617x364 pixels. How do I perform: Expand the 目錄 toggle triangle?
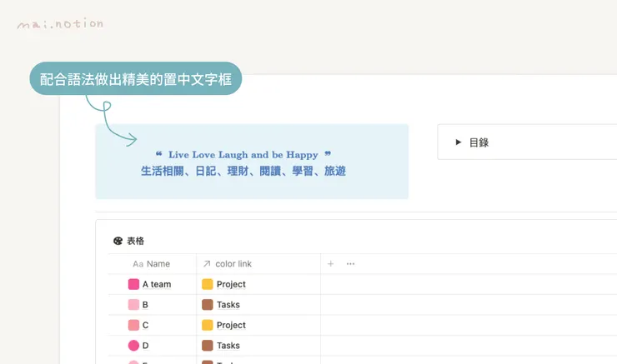point(458,142)
